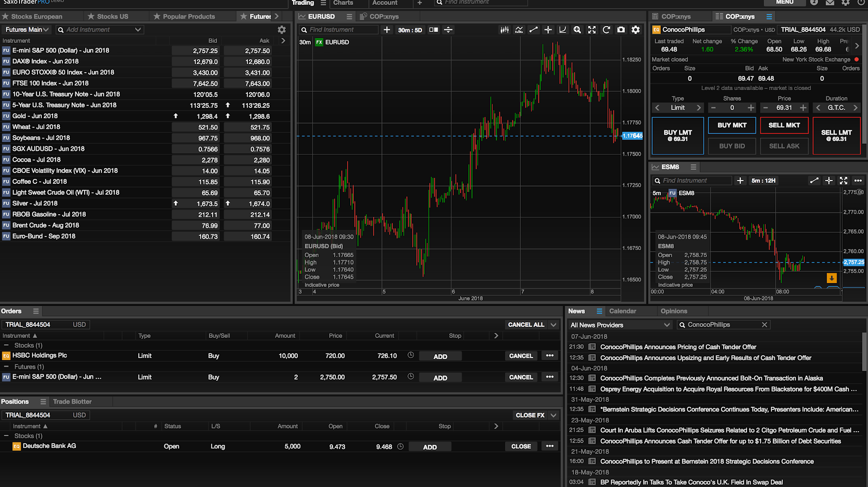Expand CANCEL ALL dropdown arrow

[x=553, y=325]
